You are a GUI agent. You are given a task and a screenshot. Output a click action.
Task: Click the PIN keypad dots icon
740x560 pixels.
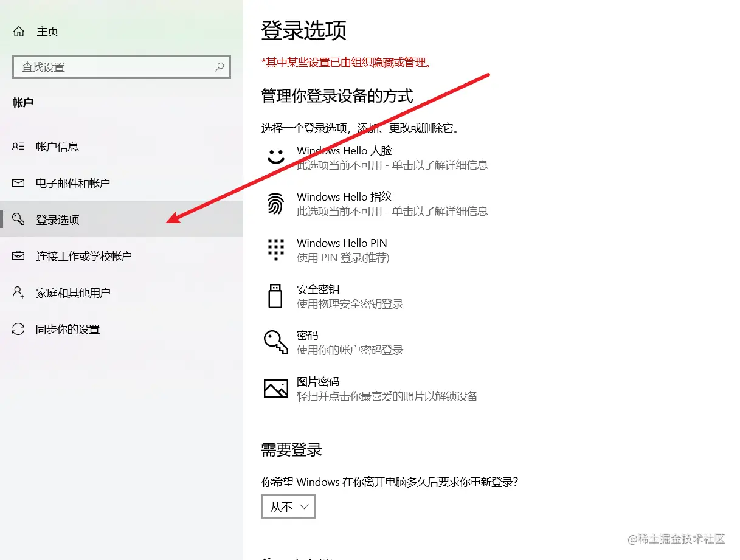click(276, 249)
